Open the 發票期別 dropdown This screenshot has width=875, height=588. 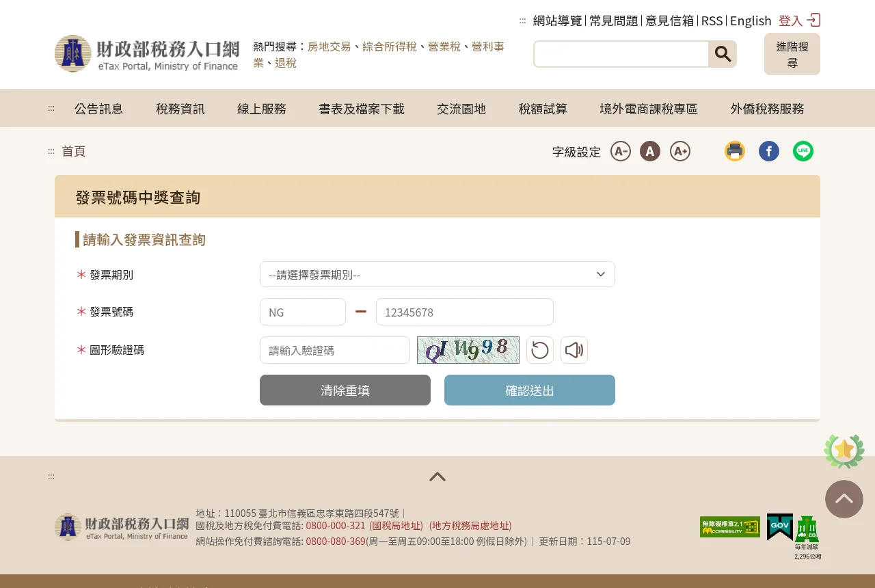pyautogui.click(x=437, y=274)
